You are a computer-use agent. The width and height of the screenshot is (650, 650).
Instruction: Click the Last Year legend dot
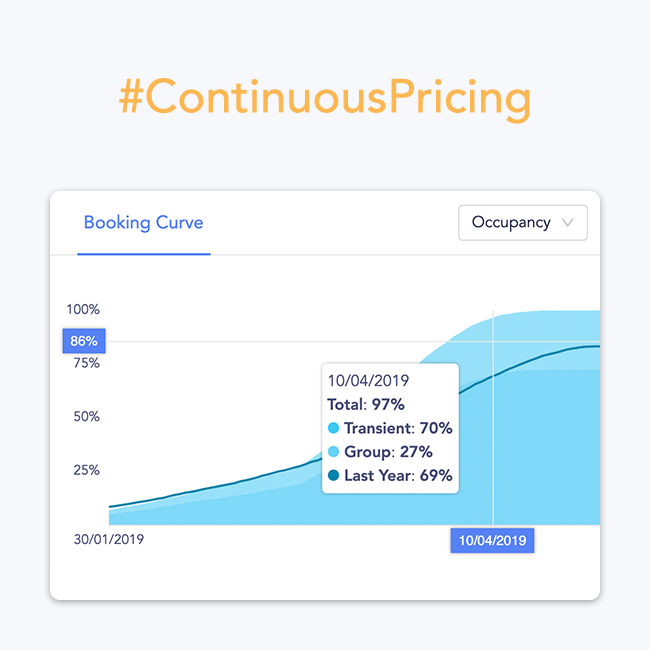tap(334, 476)
